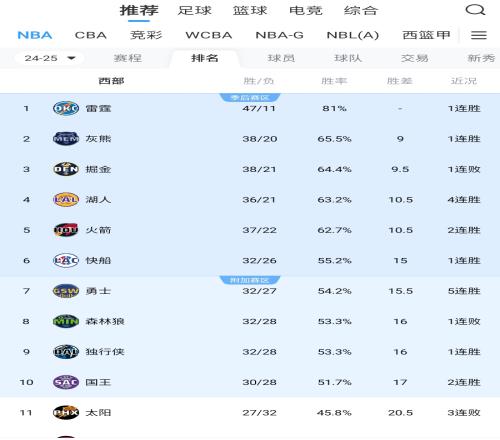Open the 交易 trades tab
The height and width of the screenshot is (440, 500).
tap(414, 58)
